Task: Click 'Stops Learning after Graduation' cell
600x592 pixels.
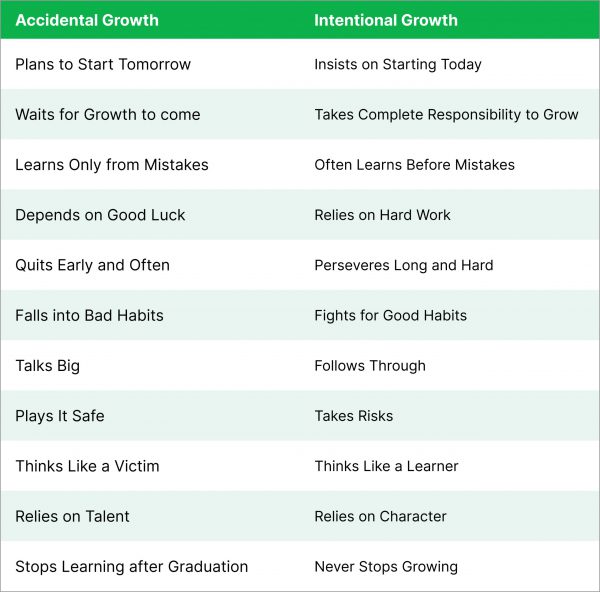Action: [x=132, y=566]
